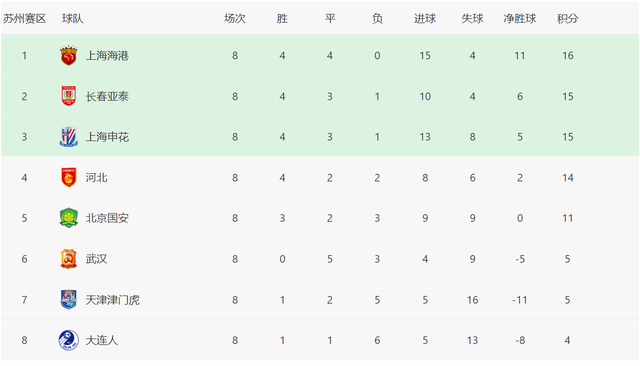Screen dimensions: 640x366
Task: Click the 苏州赛区 header label
Action: tap(24, 18)
